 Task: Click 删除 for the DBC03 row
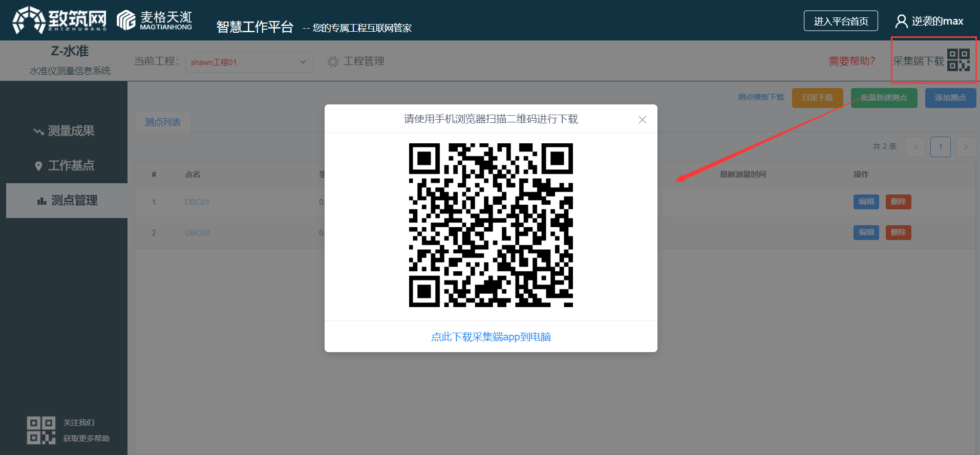tap(899, 232)
